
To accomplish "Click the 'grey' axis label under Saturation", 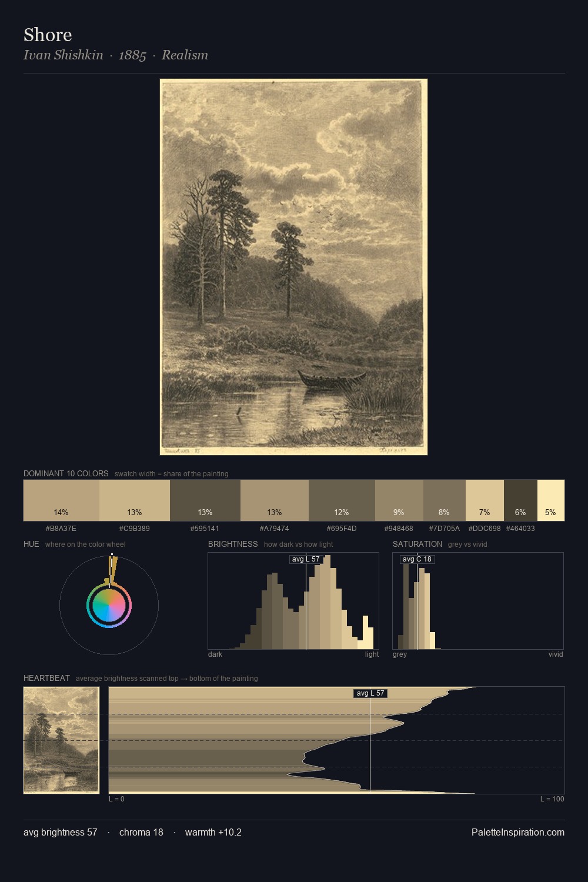I will coord(400,654).
